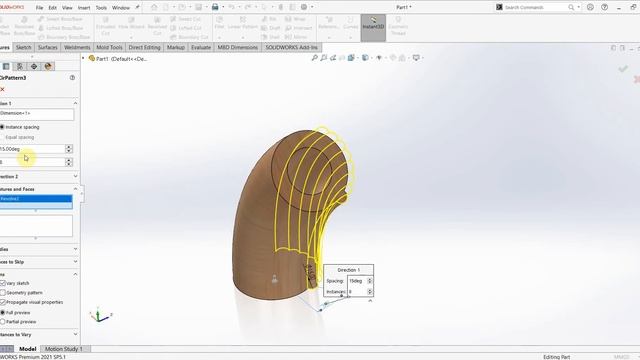Switch to the Sketch ribbon tab
Viewport: 640px width, 360px height.
coord(23,47)
